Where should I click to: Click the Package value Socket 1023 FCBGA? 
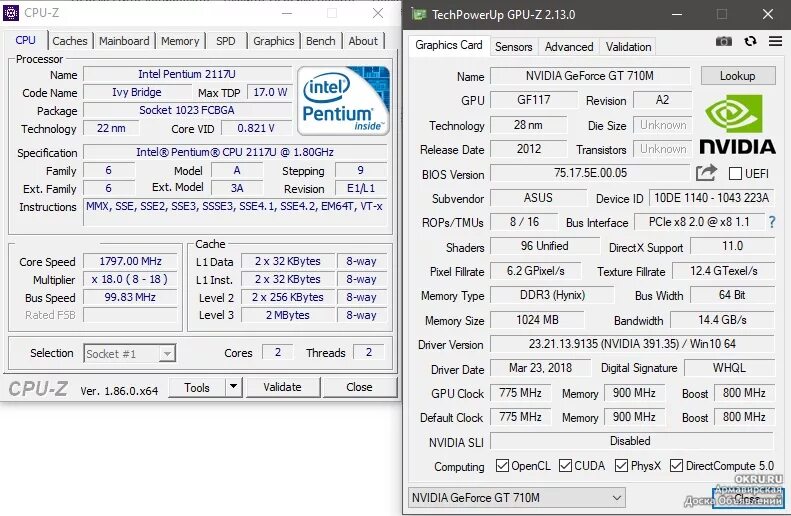[x=187, y=110]
